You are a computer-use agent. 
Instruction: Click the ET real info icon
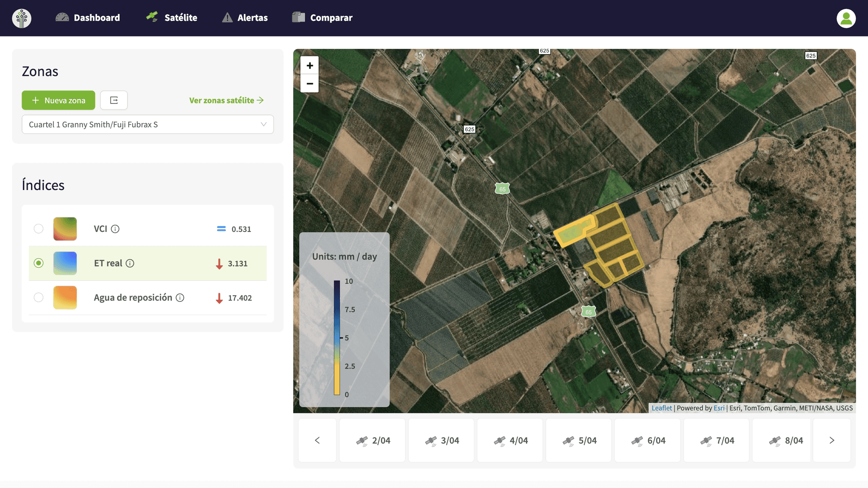(130, 263)
